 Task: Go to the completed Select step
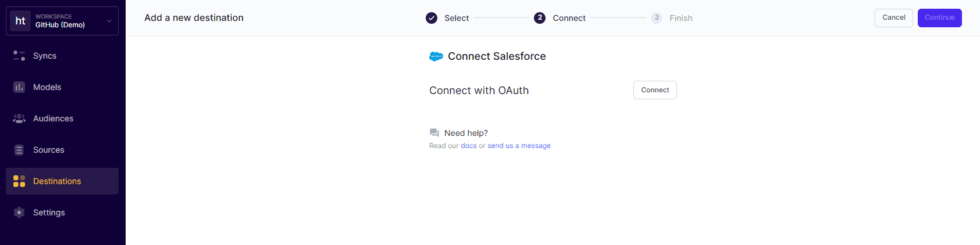click(432, 18)
